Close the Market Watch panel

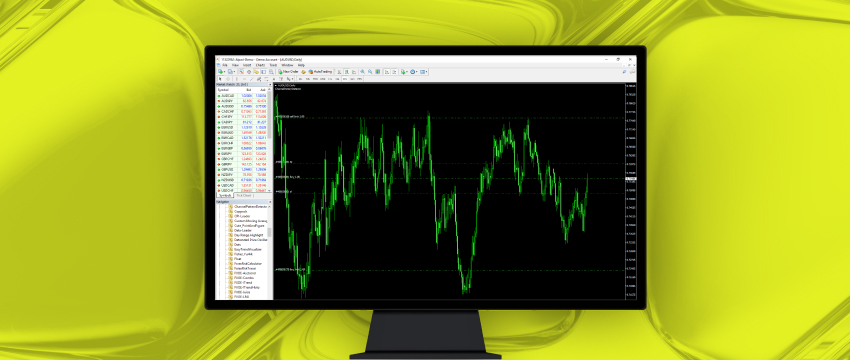point(271,84)
